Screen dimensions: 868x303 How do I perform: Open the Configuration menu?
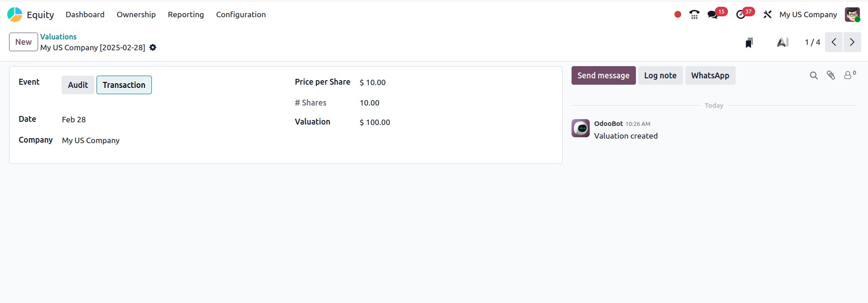coord(241,14)
